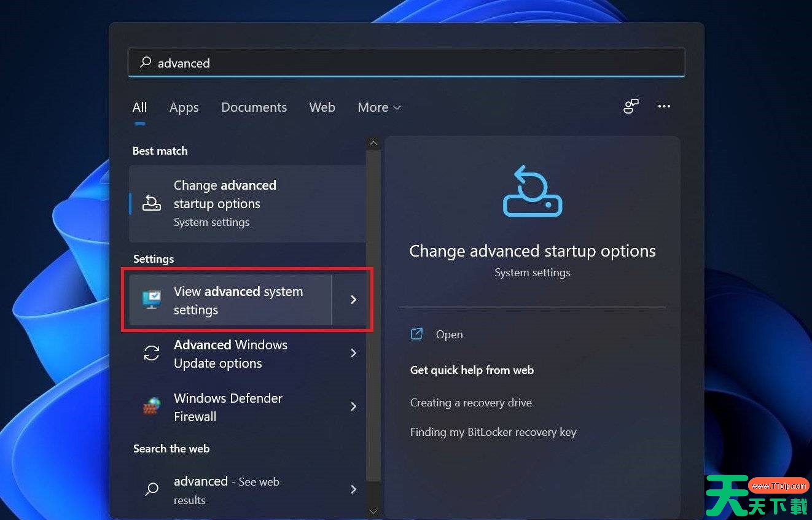Open 'Creating a recovery drive' help link
812x520 pixels.
[471, 403]
